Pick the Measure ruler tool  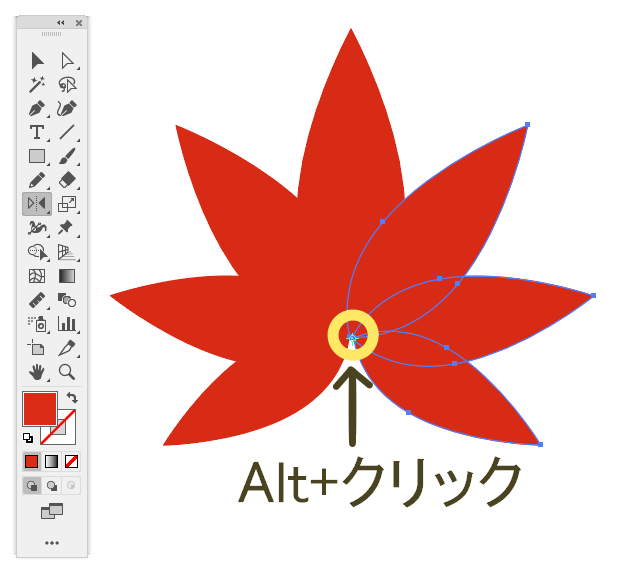pos(37,300)
